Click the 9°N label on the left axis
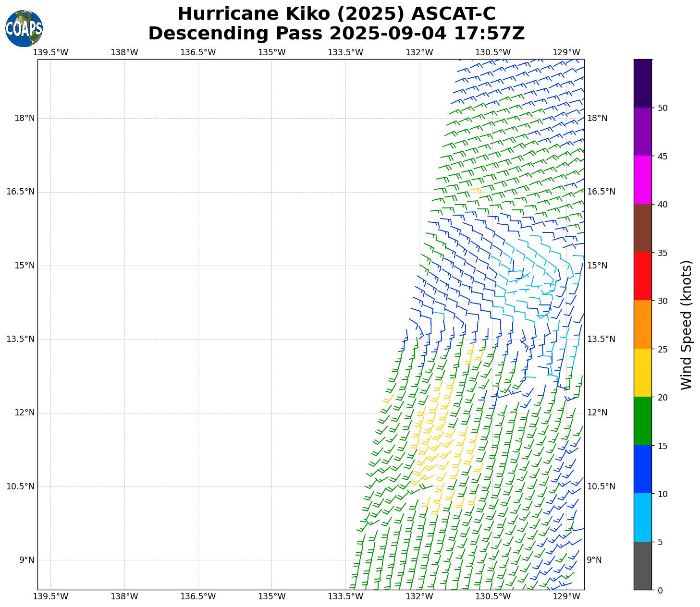Viewport: 700px width, 607px height. pyautogui.click(x=27, y=560)
